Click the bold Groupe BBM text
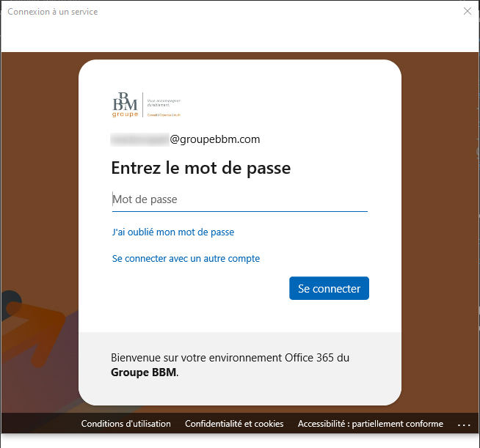The width and height of the screenshot is (480, 448). pyautogui.click(x=143, y=372)
